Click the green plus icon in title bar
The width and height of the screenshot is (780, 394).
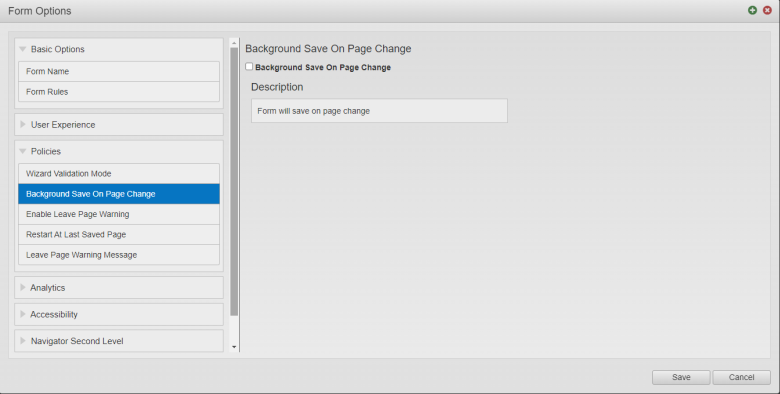pos(753,10)
